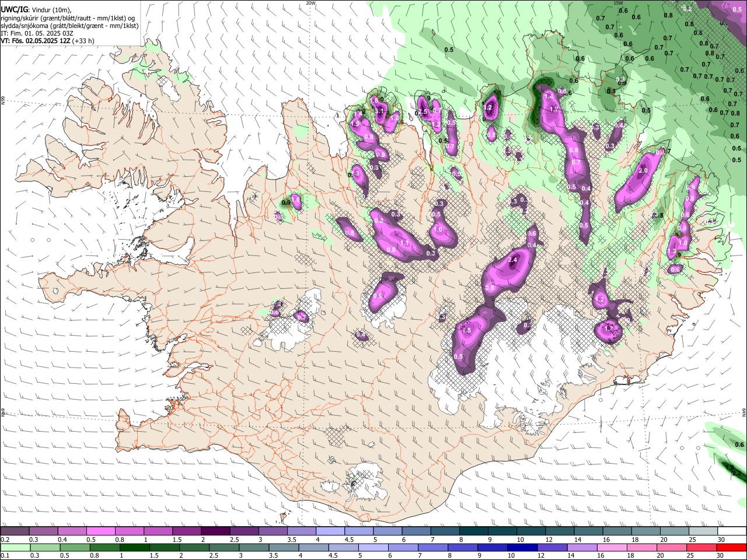Select the 25 swatch on the rain scale
The image size is (747, 560).
[701, 547]
